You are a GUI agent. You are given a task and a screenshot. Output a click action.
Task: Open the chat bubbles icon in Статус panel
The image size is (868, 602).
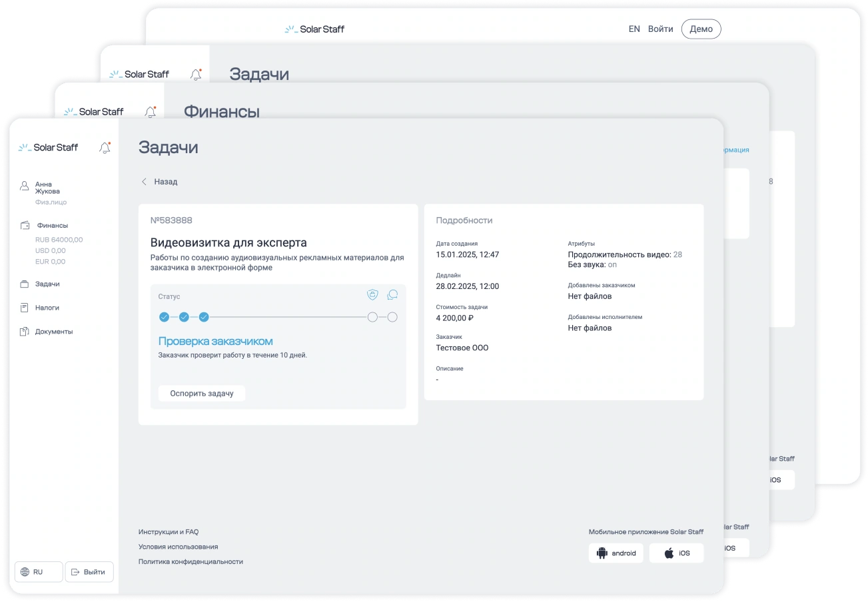392,294
